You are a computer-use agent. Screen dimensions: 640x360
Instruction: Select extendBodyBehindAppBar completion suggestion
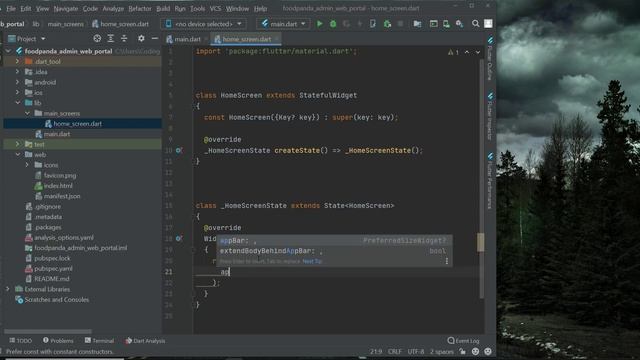click(334, 251)
